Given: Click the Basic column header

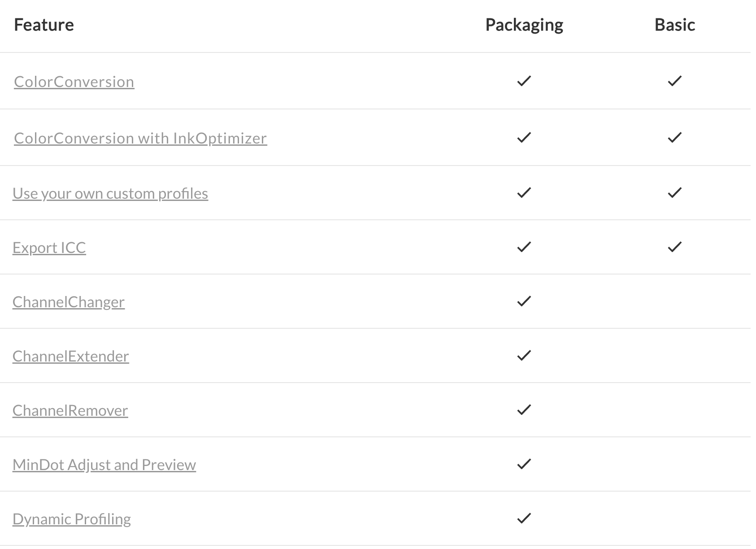Looking at the screenshot, I should (x=675, y=25).
